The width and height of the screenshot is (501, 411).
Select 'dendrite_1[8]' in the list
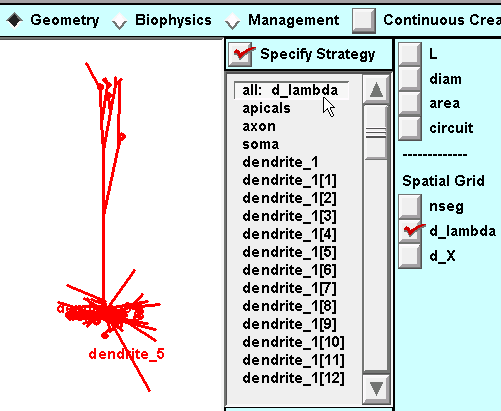(289, 306)
